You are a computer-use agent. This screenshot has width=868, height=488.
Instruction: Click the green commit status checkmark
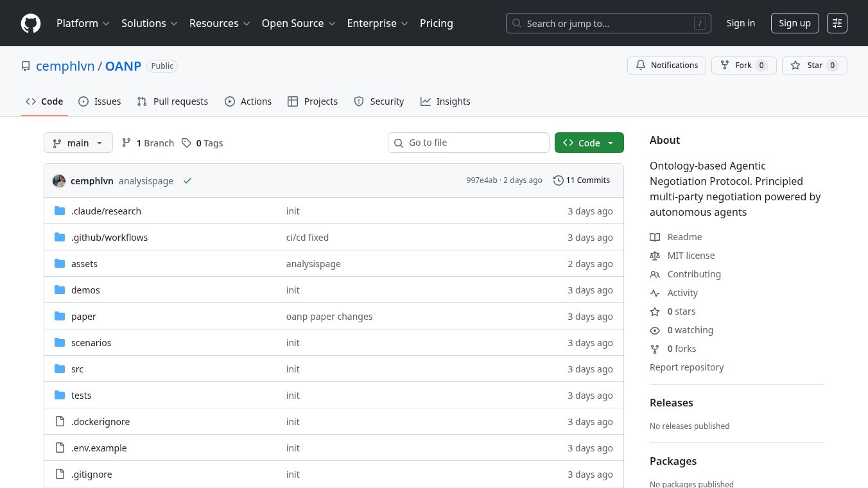click(x=187, y=181)
